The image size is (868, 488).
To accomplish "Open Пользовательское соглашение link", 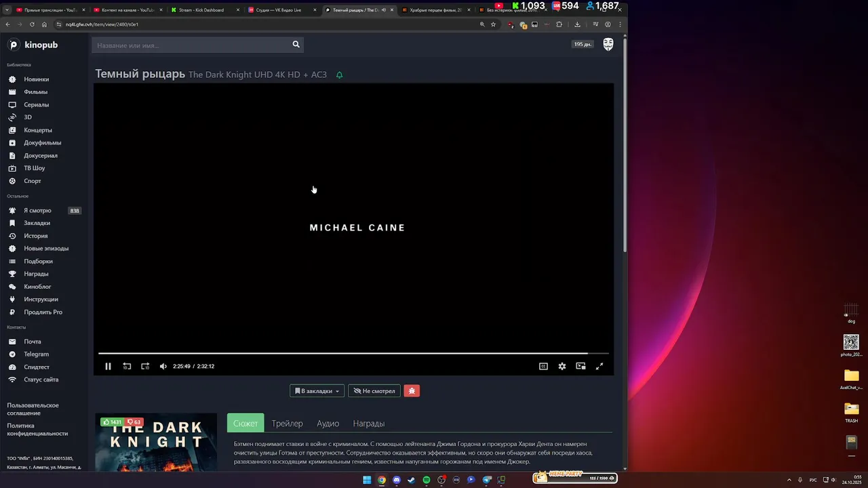I will 33,409.
